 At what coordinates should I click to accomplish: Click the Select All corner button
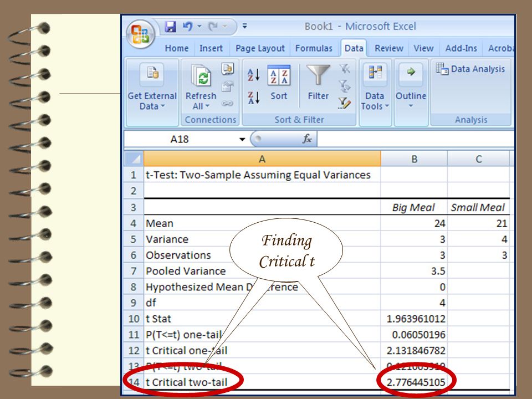pyautogui.click(x=134, y=158)
